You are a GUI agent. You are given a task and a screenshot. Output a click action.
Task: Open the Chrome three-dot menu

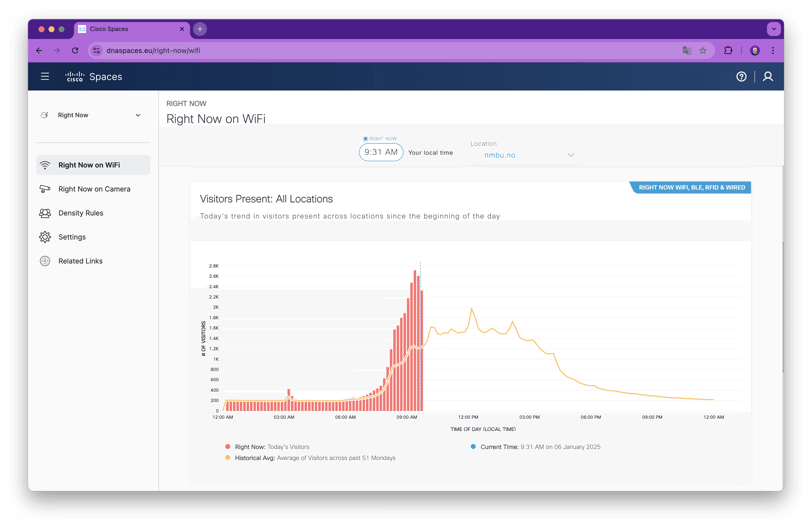pyautogui.click(x=773, y=50)
